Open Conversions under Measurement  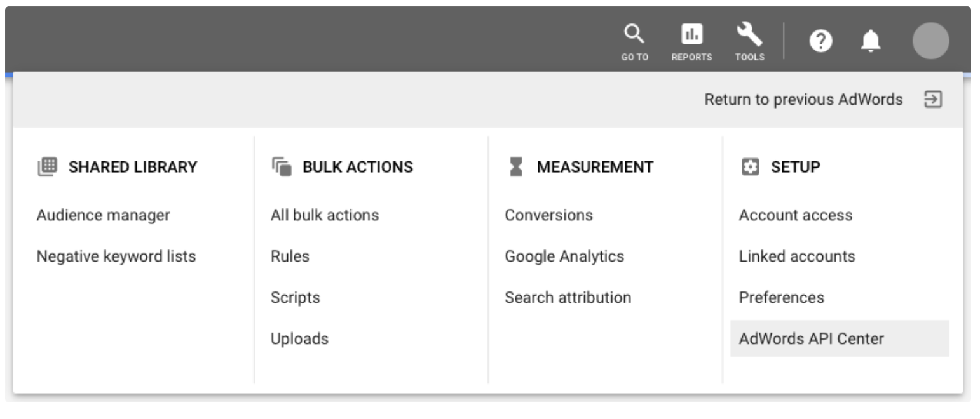(x=548, y=215)
